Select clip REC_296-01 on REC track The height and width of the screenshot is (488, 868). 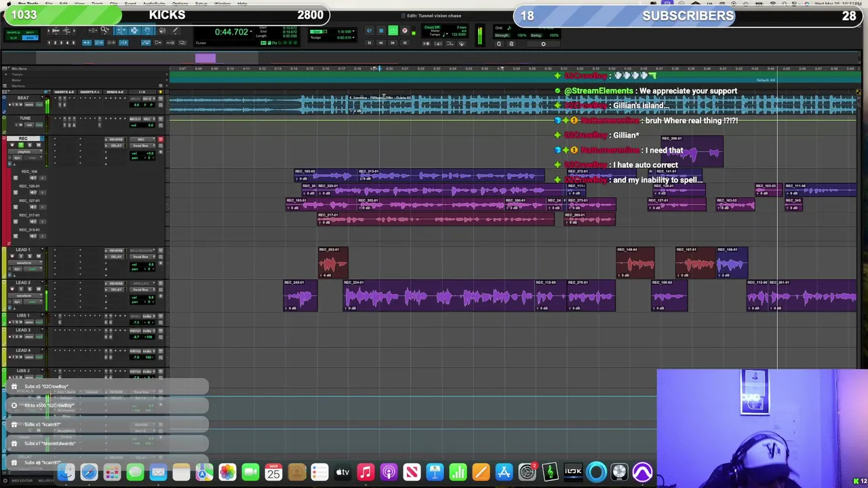[x=692, y=151]
